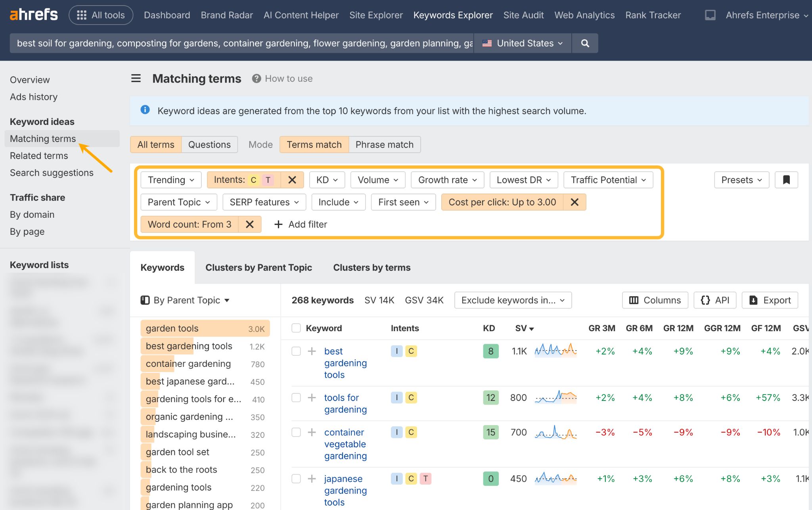Check the checkbox for 'japanese gardening tools'
This screenshot has width=812, height=510.
[296, 479]
